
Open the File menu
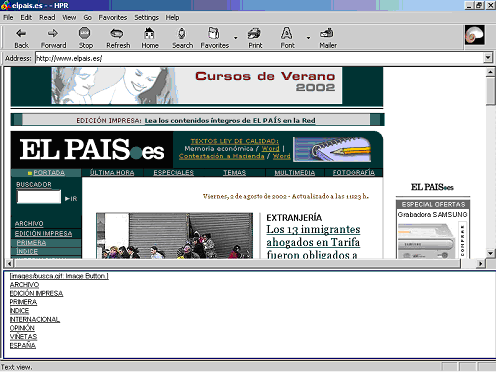[x=8, y=17]
